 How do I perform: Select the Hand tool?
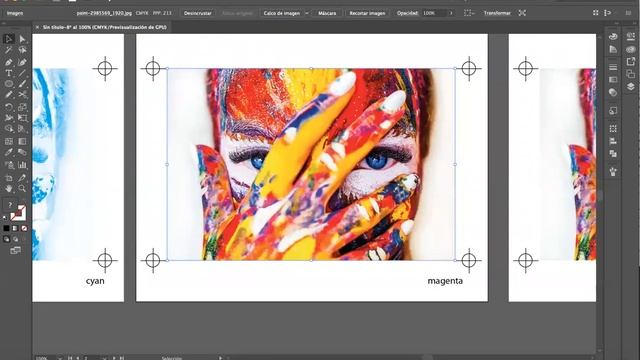coord(9,189)
